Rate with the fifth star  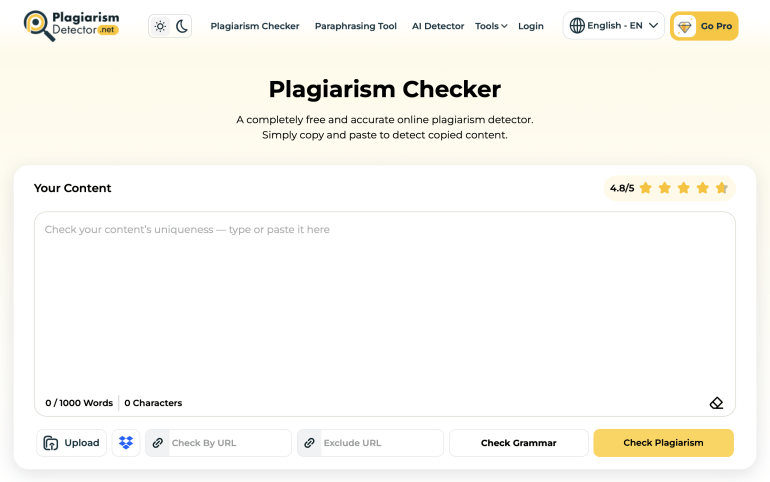coord(721,188)
